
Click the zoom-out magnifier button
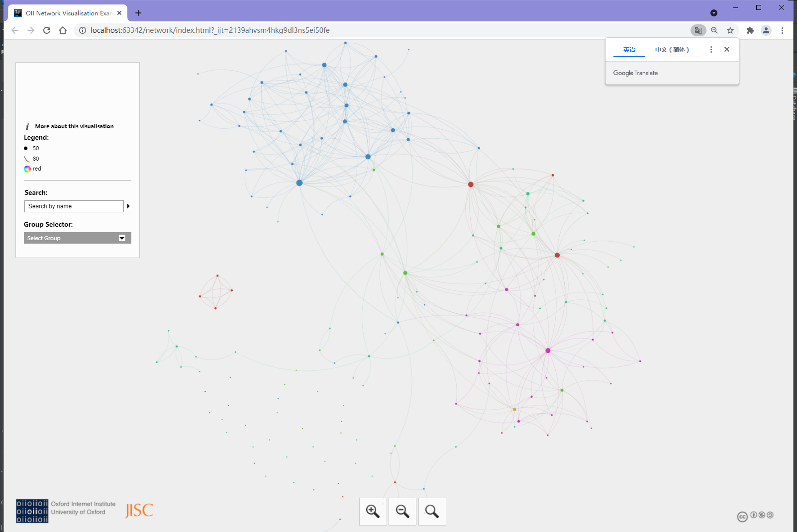[402, 511]
